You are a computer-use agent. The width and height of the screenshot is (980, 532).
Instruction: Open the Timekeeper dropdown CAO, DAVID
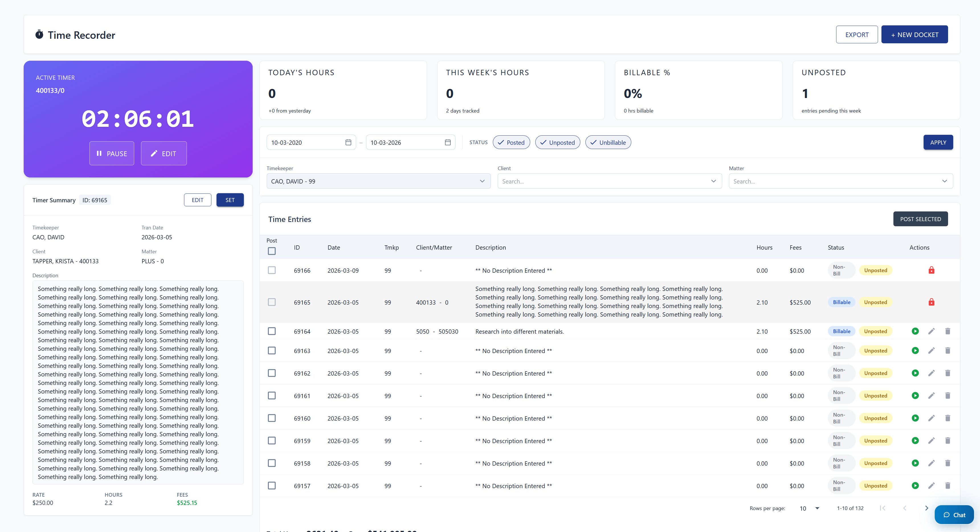(378, 181)
